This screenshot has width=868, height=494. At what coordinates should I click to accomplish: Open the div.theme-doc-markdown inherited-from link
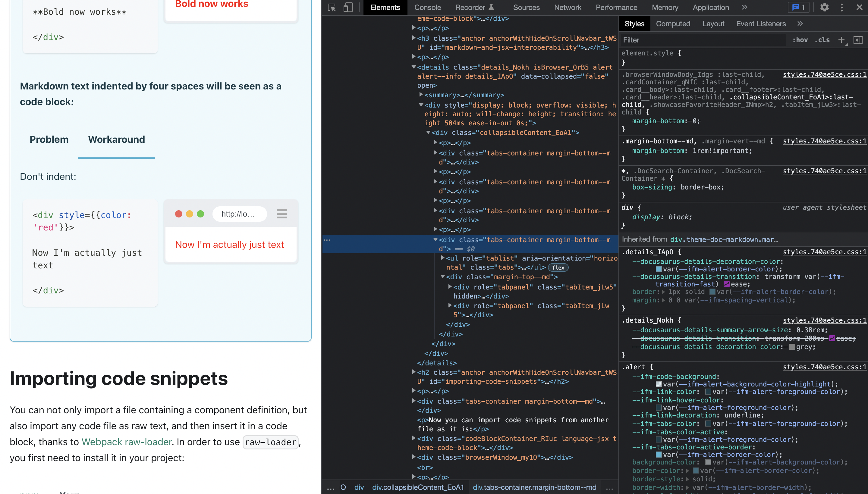(x=724, y=239)
